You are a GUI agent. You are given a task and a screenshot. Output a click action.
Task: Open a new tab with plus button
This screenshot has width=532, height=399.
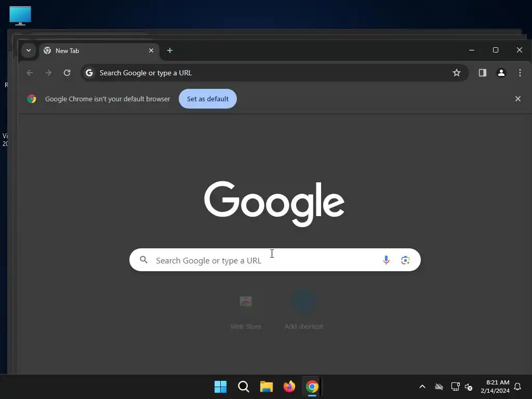[170, 50]
